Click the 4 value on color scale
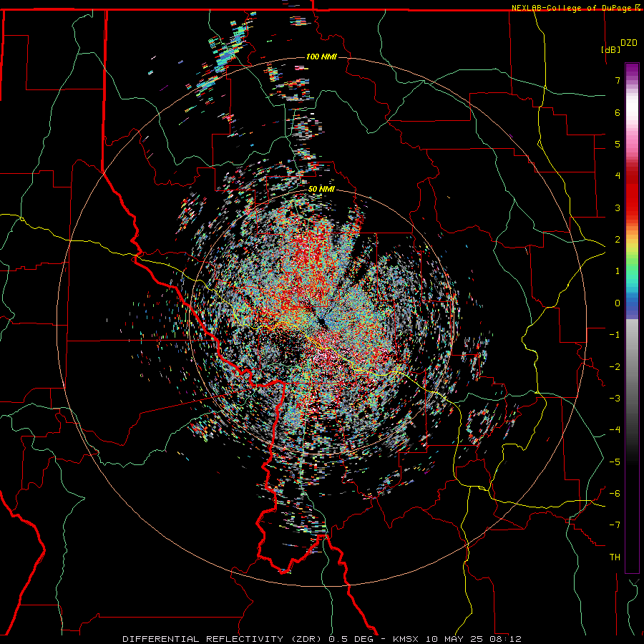This screenshot has width=644, height=644. [x=618, y=176]
